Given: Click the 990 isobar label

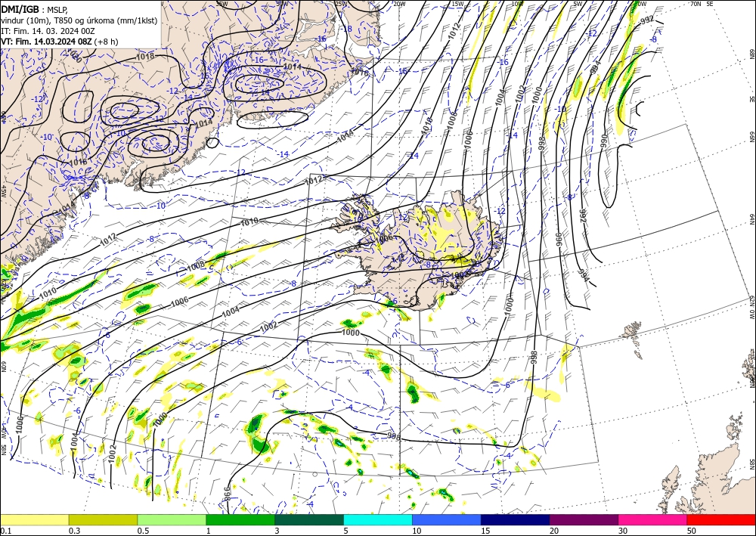Looking at the screenshot, I should coord(603,139).
